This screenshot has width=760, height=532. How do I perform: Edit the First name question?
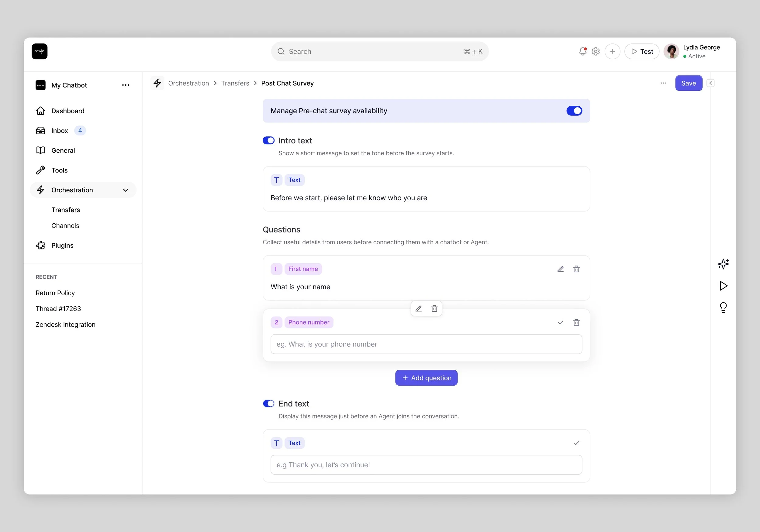[x=560, y=269]
